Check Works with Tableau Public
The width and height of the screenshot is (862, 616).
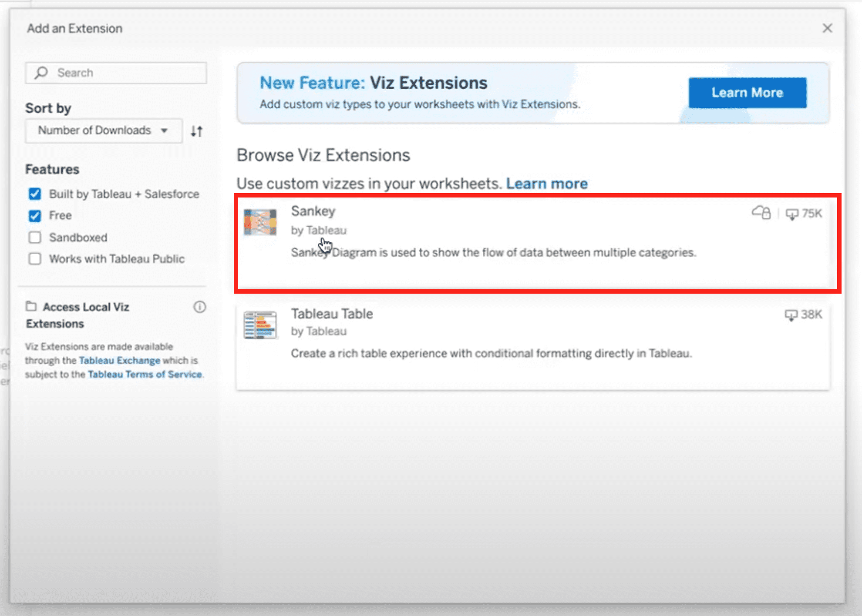coord(35,258)
